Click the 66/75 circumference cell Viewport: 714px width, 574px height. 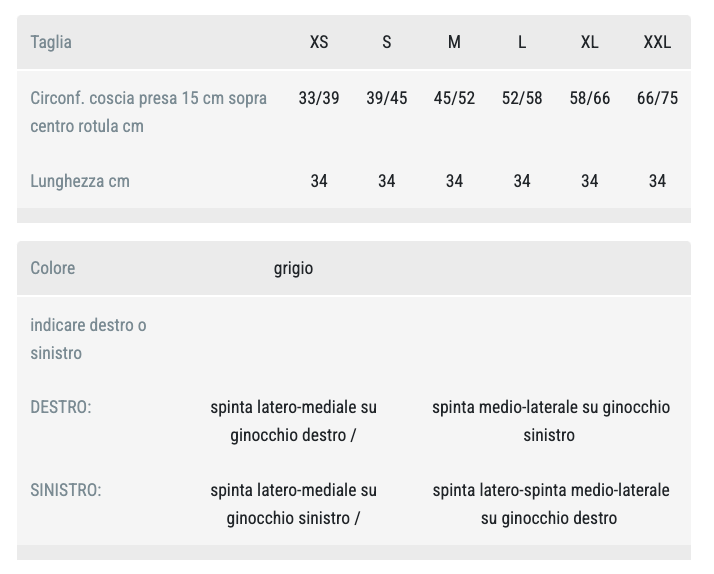click(x=657, y=98)
